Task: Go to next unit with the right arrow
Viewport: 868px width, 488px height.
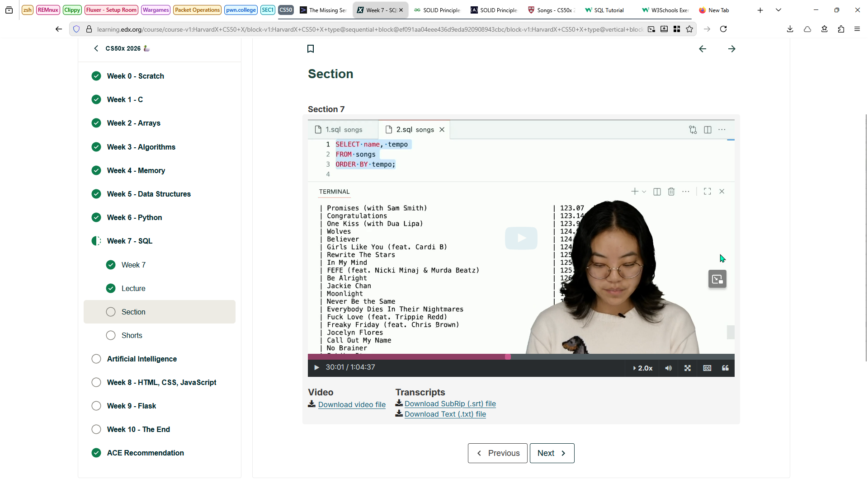Action: [731, 49]
